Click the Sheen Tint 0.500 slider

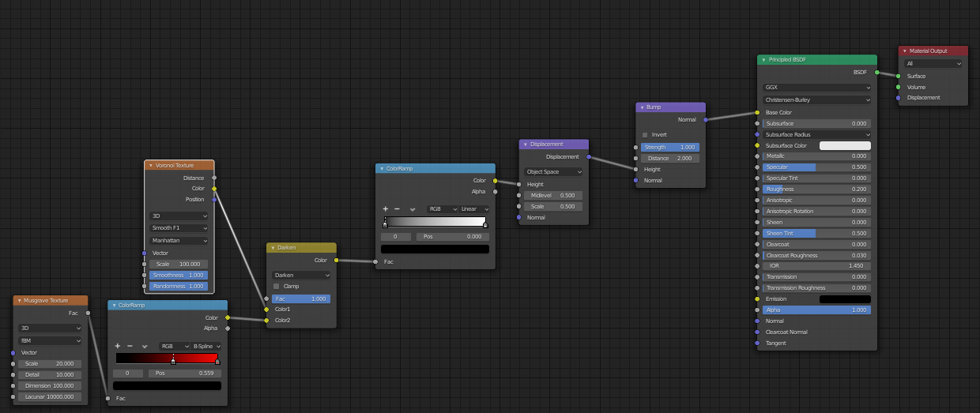817,233
